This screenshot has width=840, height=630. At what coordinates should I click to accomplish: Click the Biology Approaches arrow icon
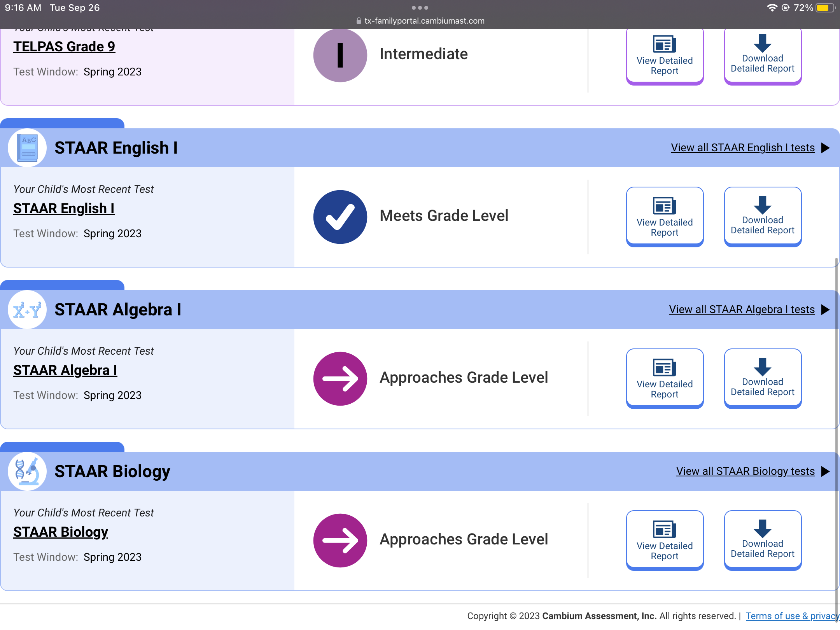(x=340, y=541)
